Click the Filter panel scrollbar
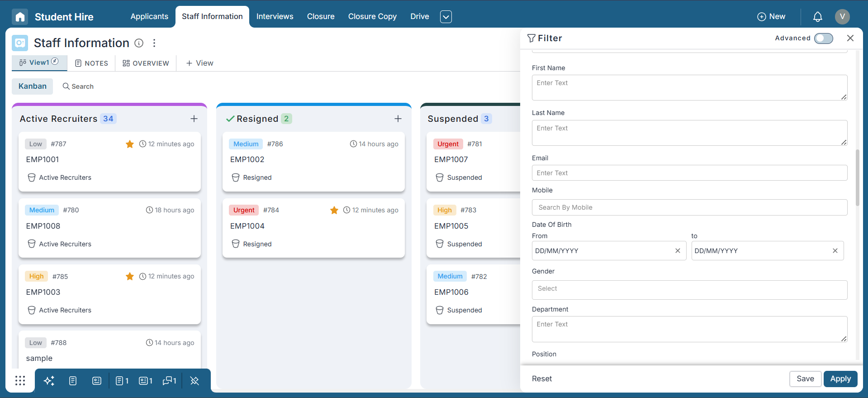 [x=857, y=178]
